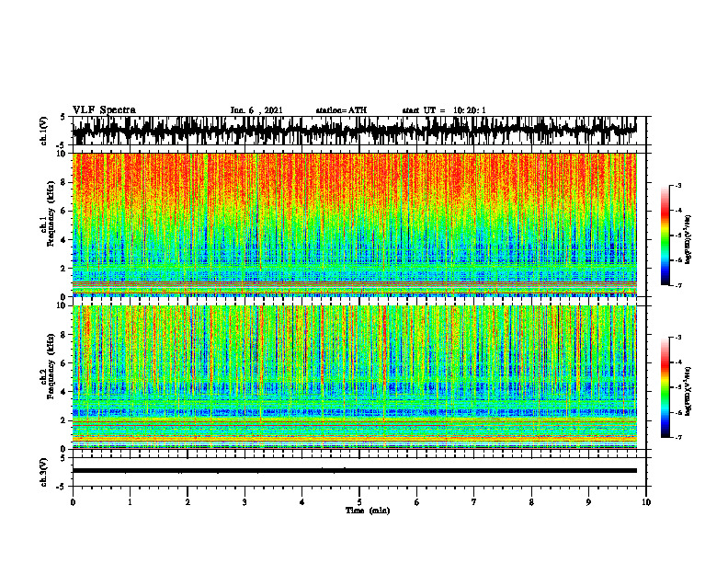728x563 pixels.
Task: Click the 4 kHz tick label on ch.1 axis
Action: (x=65, y=240)
